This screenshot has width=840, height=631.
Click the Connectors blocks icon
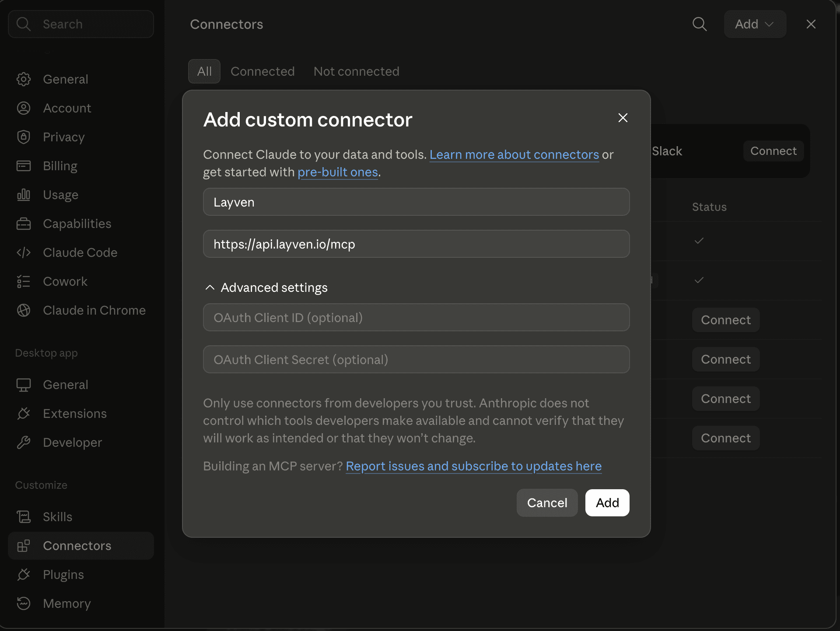[24, 546]
